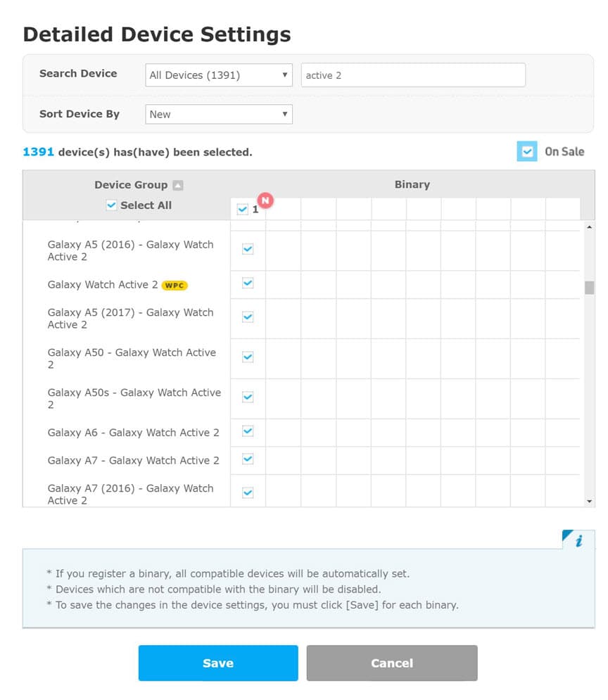Screen dimensions: 608x700
Task: Click the Galaxy A7 - Galaxy Watch Active 2 label
Action: pos(134,460)
